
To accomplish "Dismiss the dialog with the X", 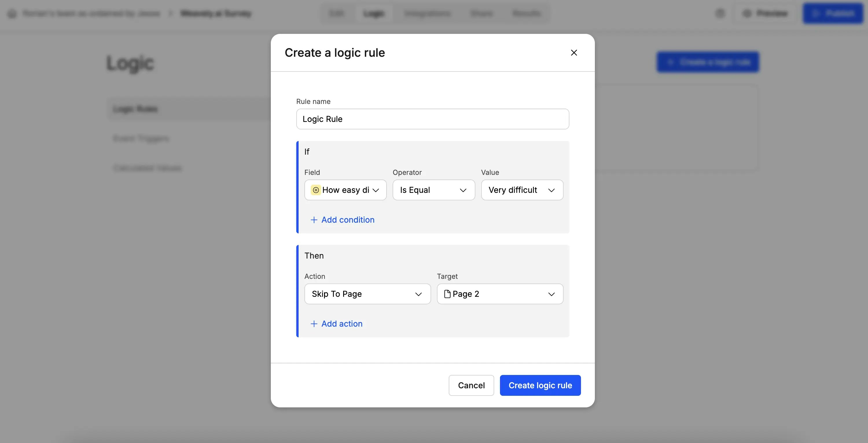I will [x=574, y=53].
